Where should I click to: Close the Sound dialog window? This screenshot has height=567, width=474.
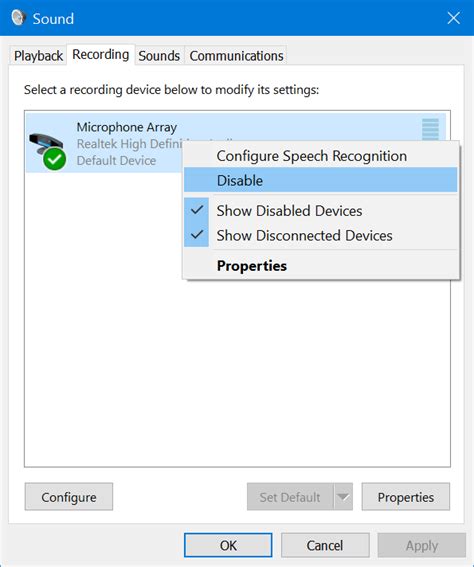pos(453,18)
